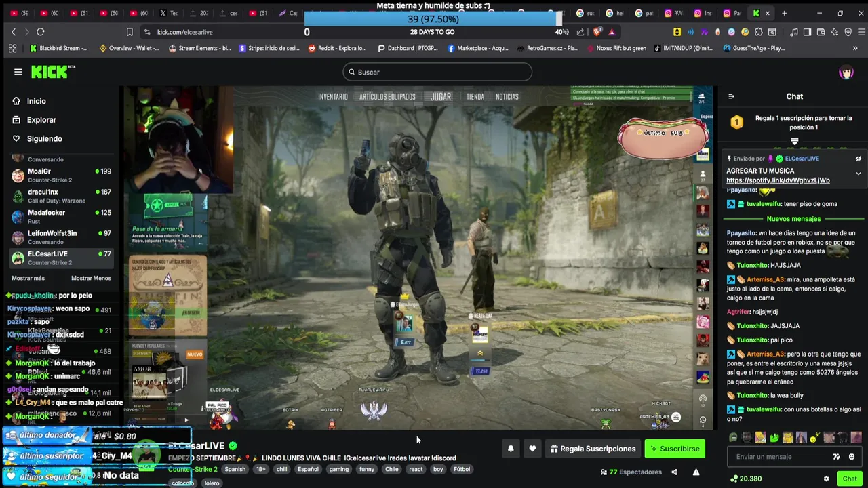
Task: Go to Inicio in the sidebar
Action: (x=37, y=101)
